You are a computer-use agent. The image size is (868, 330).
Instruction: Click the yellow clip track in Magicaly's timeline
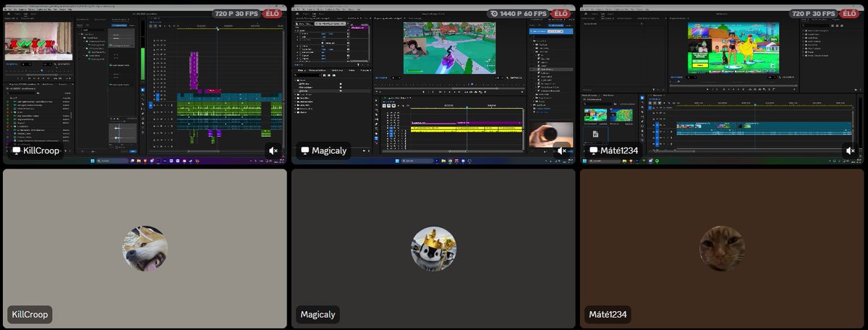click(x=466, y=129)
